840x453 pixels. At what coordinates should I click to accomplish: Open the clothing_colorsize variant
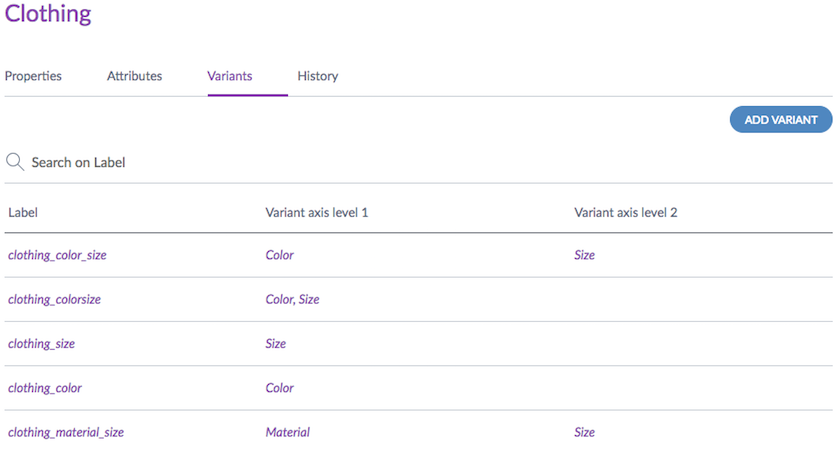pos(54,299)
